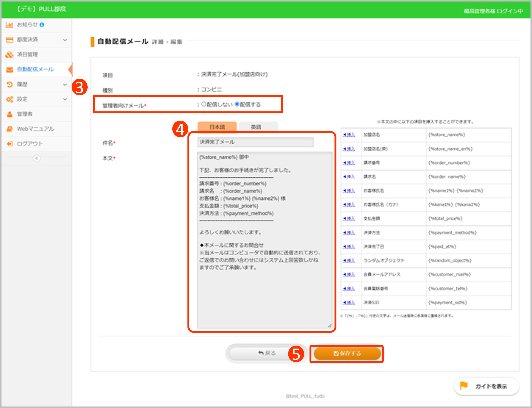The height and width of the screenshot is (408, 532).
Task: Click the 保存する save button
Action: pos(347,353)
